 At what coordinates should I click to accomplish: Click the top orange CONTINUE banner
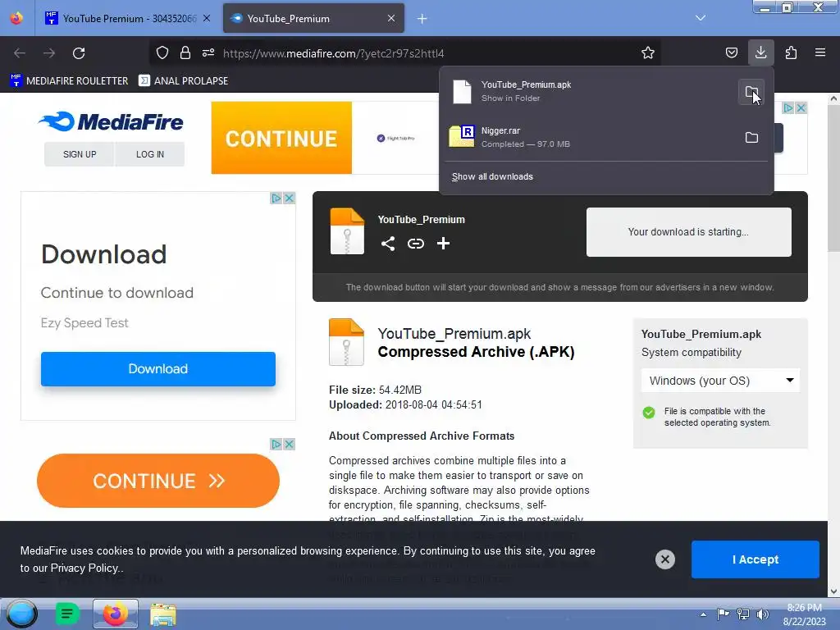[281, 138]
